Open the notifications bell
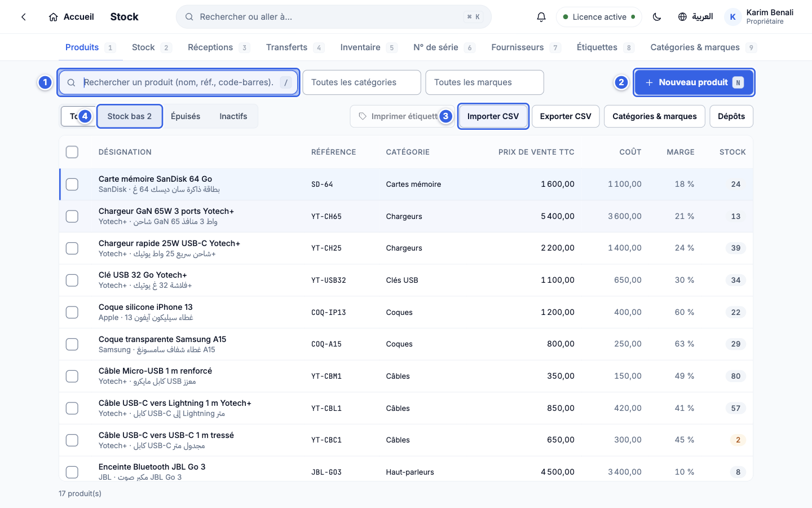Viewport: 812px width, 508px height. pyautogui.click(x=541, y=17)
